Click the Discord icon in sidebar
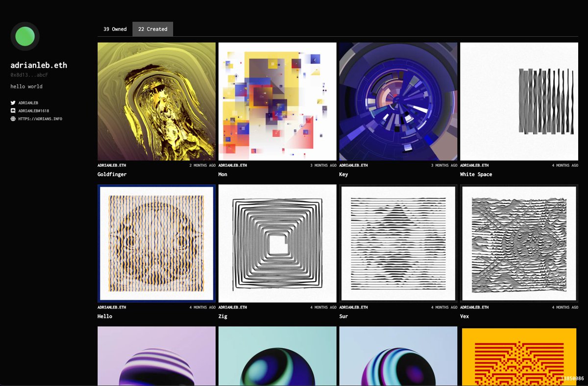 click(13, 111)
